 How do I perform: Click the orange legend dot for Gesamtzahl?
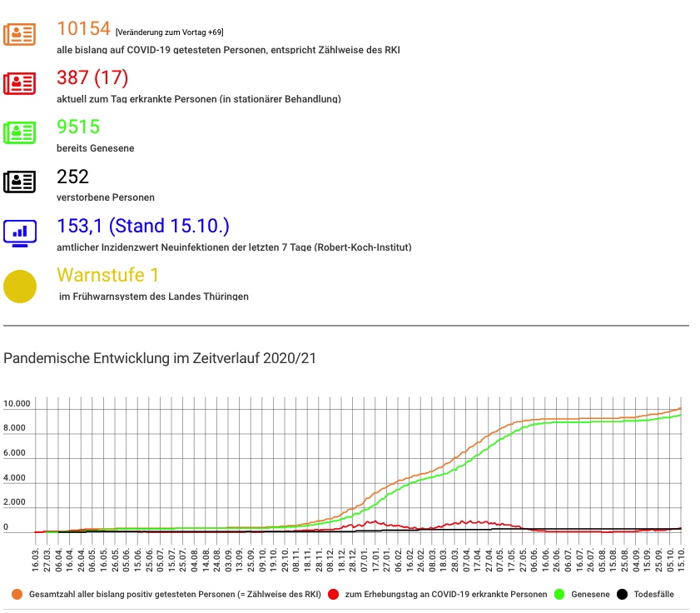tap(17, 594)
